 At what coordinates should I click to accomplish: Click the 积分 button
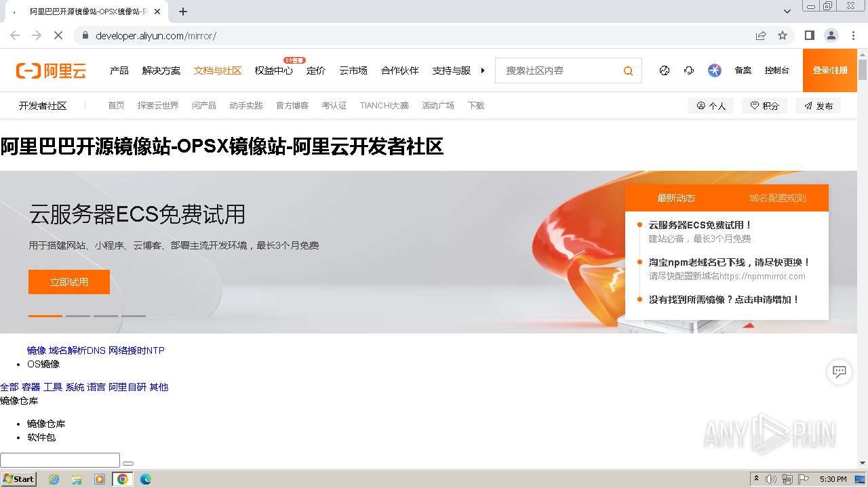(x=764, y=106)
